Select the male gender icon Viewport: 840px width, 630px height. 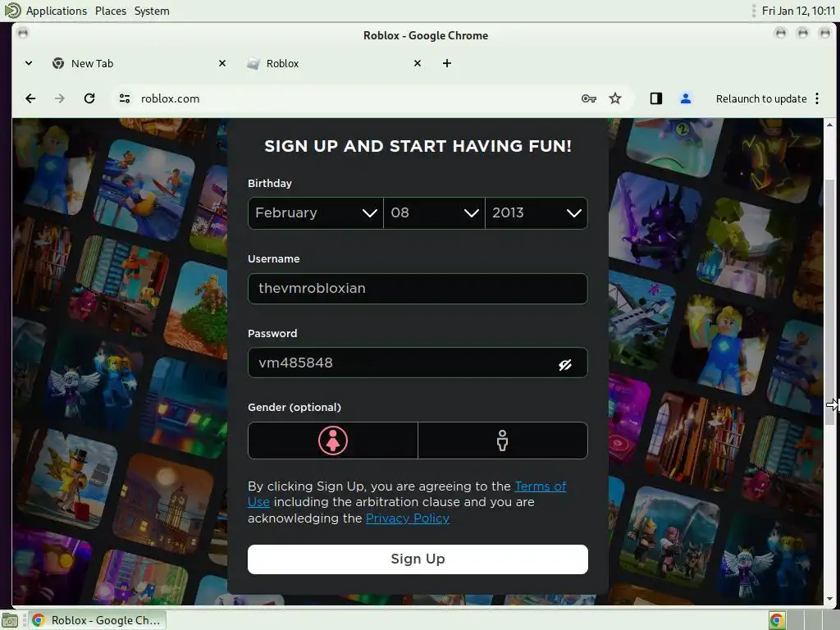tap(503, 441)
